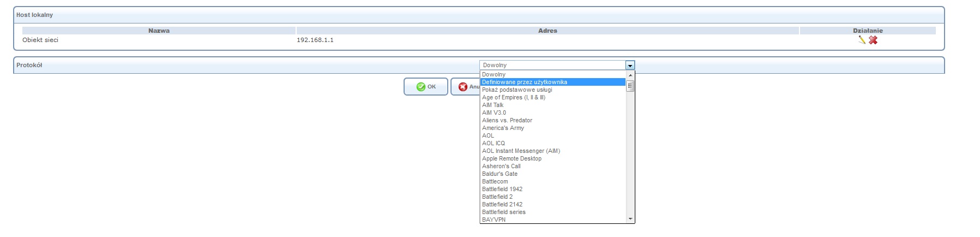
Task: Select Battlefield 1942 entry
Action: [x=553, y=189]
